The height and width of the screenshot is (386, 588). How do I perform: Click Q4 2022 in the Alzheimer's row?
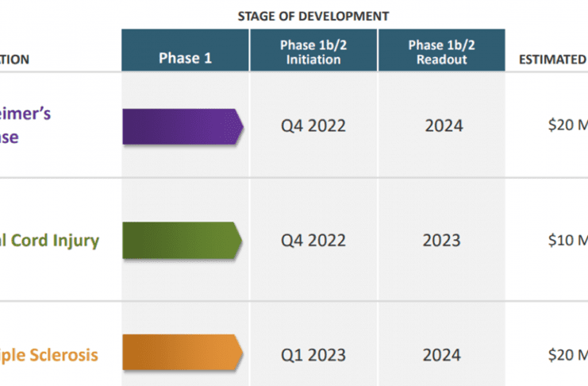(313, 126)
